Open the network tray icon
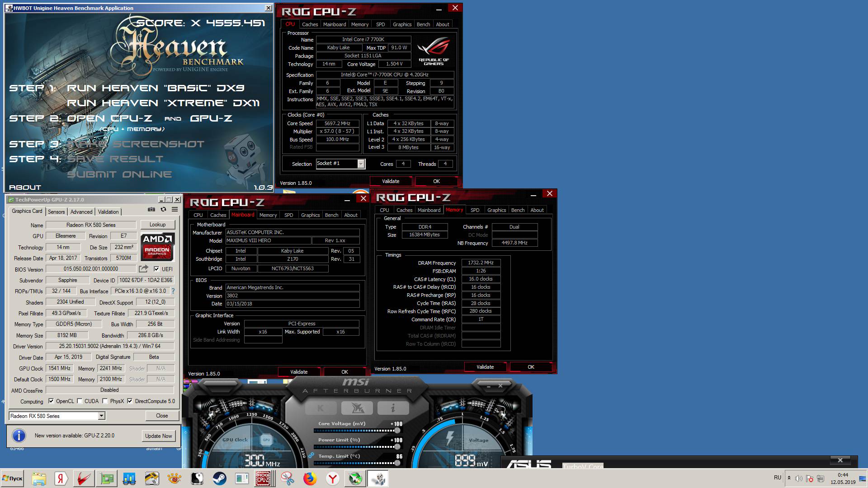868x488 pixels. (x=820, y=479)
